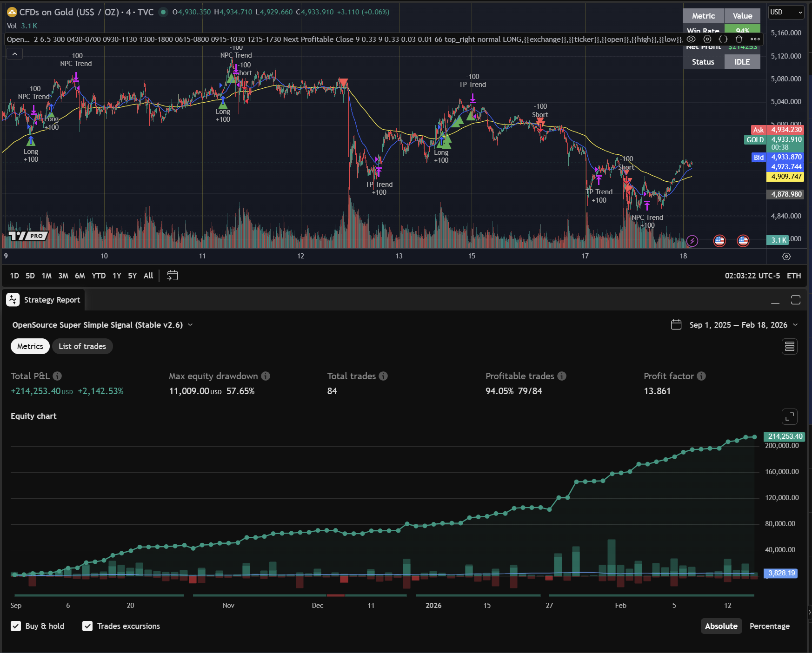Set the chart range to YTD
812x653 pixels.
[99, 276]
